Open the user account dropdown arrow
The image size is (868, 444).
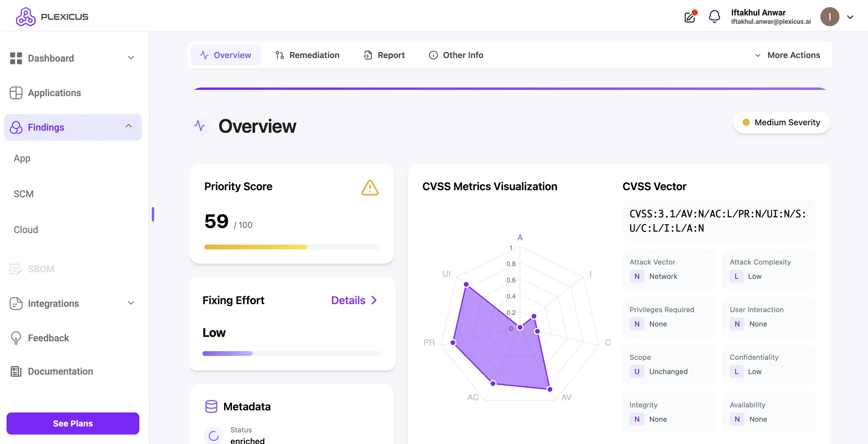[850, 16]
